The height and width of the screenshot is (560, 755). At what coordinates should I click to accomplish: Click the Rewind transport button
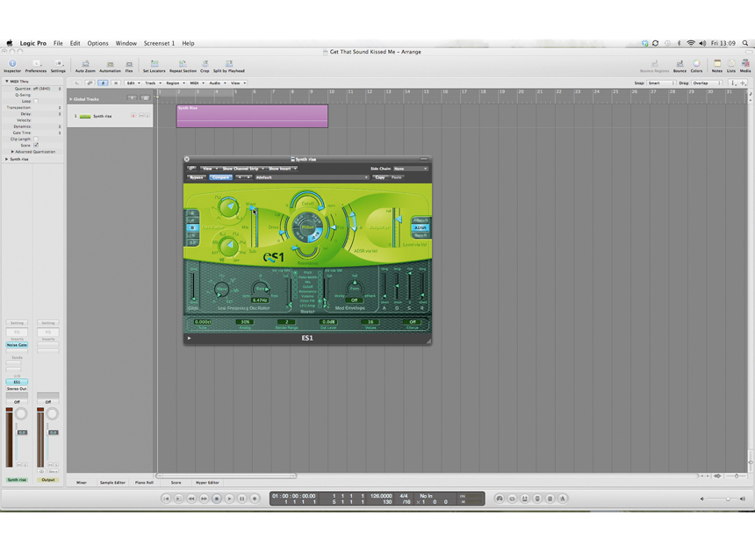[x=191, y=499]
